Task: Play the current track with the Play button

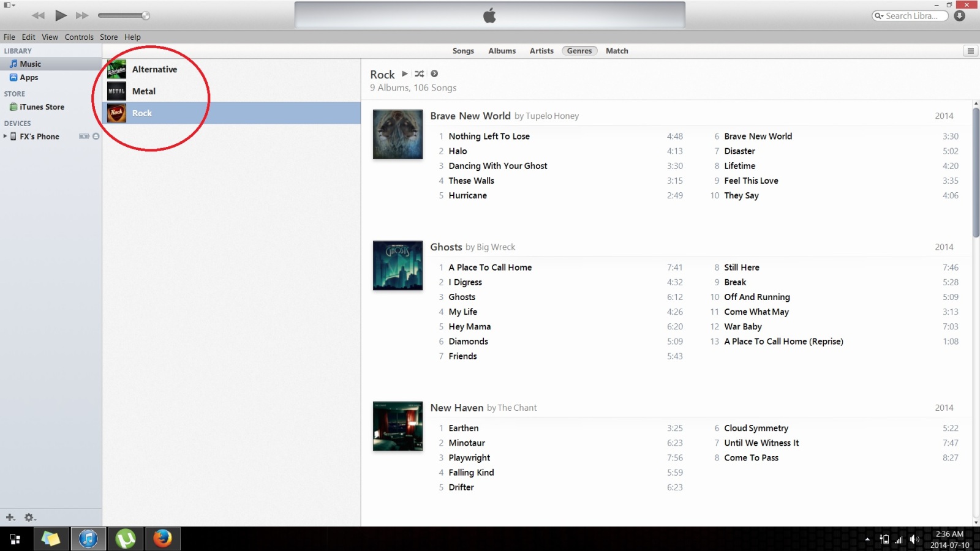Action: point(61,15)
